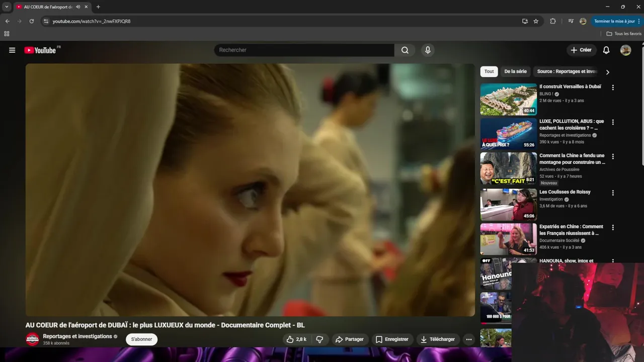644x362 pixels.
Task: Click the install/cast icon in the address bar
Action: (525, 21)
